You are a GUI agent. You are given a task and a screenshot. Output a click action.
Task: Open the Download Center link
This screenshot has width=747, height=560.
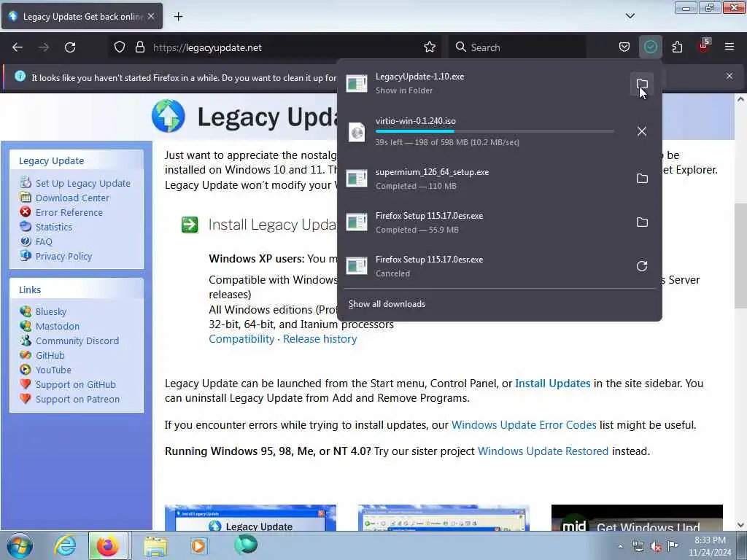coord(72,198)
